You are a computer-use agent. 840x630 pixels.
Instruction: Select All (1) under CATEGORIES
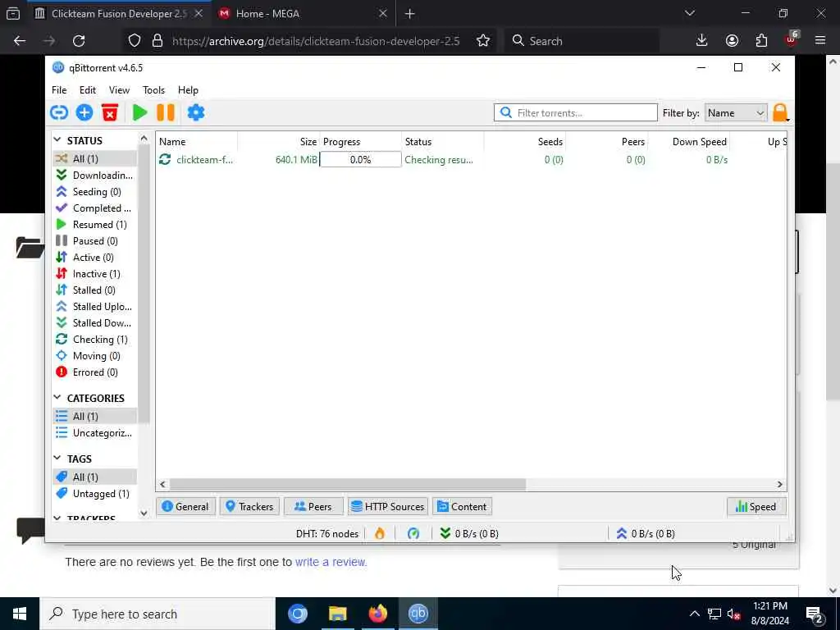point(95,416)
